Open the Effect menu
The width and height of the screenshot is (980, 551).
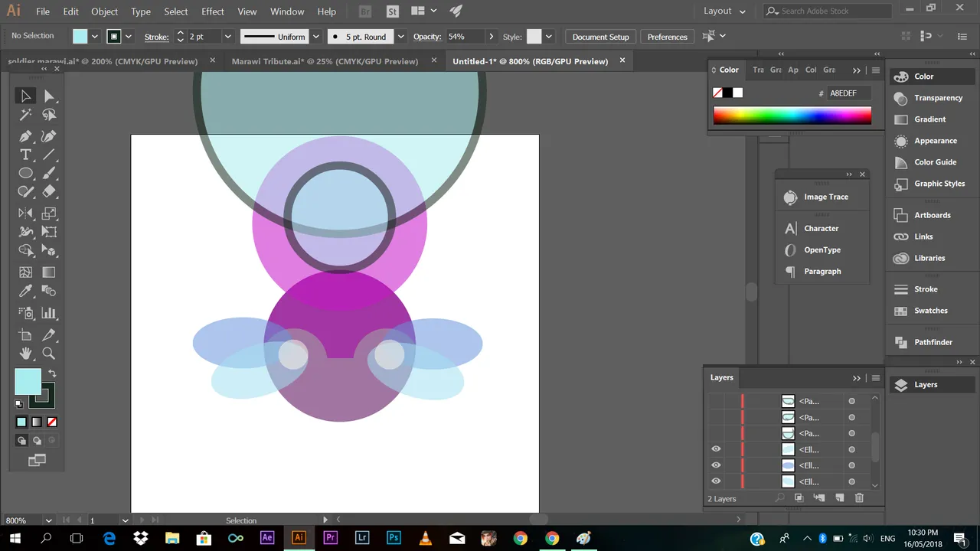point(213,11)
